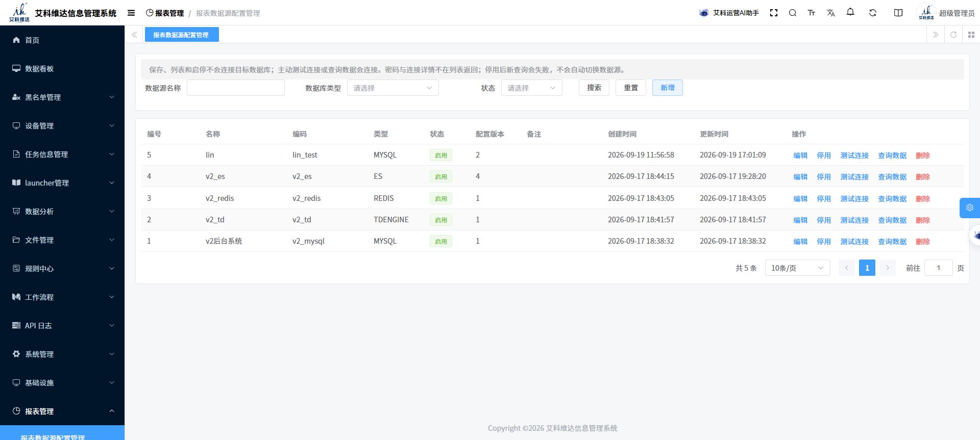Click 编辑 for the lin_test row
The image size is (980, 440).
(x=800, y=156)
